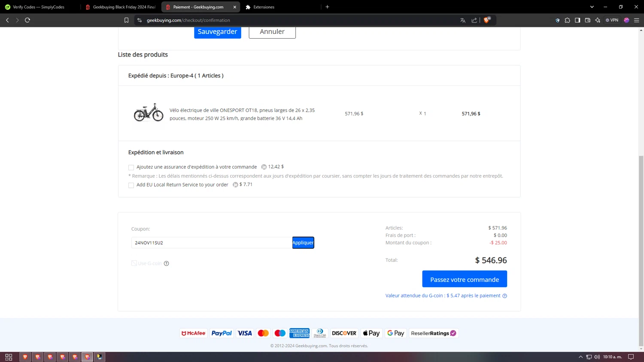The width and height of the screenshot is (644, 362).
Task: Go back using the browser back arrow
Action: [x=7, y=20]
